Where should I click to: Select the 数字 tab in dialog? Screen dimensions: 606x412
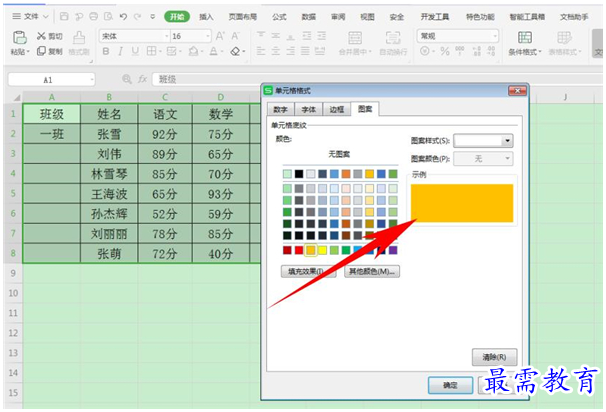(x=281, y=109)
